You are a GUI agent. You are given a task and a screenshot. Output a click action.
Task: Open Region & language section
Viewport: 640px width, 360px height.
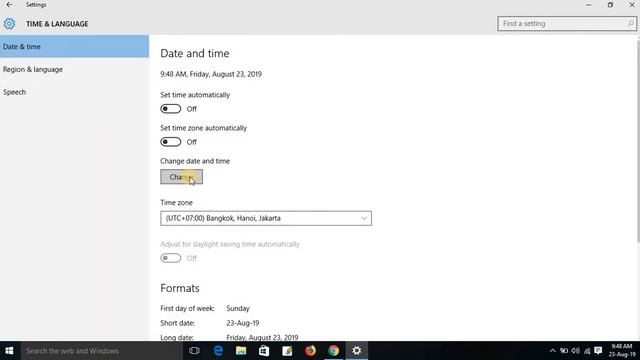(x=74, y=69)
